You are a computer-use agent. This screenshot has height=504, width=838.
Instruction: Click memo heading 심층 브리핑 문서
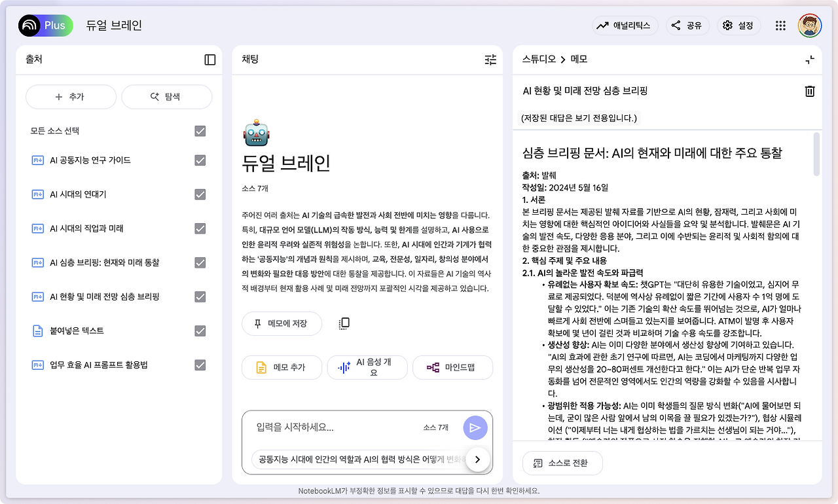tap(652, 153)
